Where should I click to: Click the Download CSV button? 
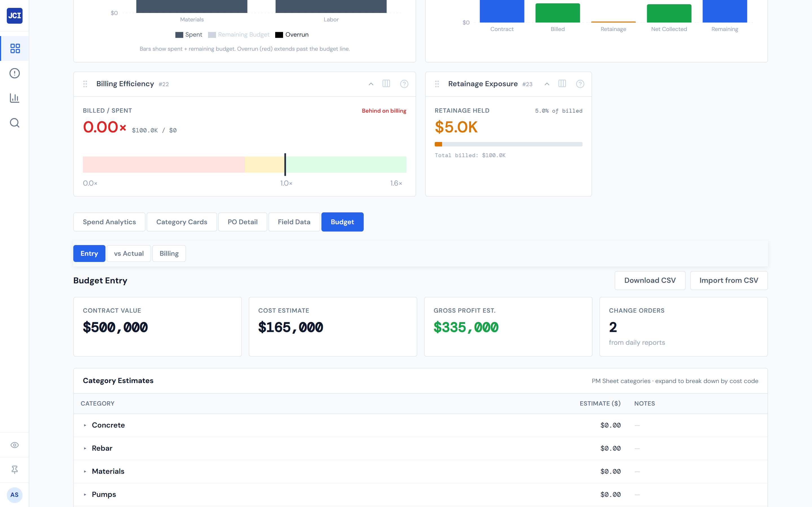(x=650, y=280)
